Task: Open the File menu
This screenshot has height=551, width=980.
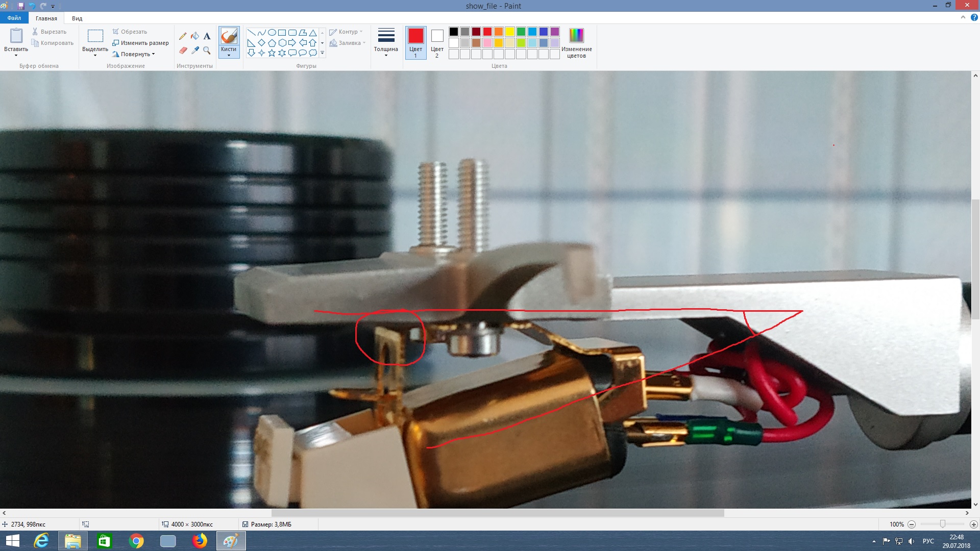Action: 14,18
